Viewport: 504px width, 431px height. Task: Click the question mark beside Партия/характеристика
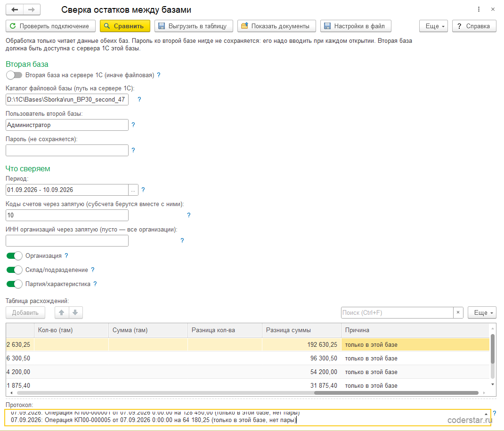coord(95,284)
